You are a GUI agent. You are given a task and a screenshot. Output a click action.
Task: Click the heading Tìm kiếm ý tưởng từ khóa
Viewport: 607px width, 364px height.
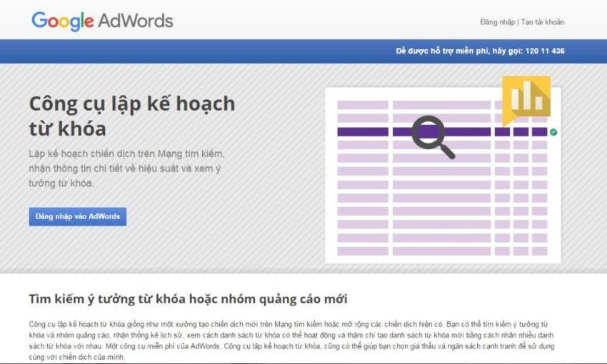click(x=188, y=299)
